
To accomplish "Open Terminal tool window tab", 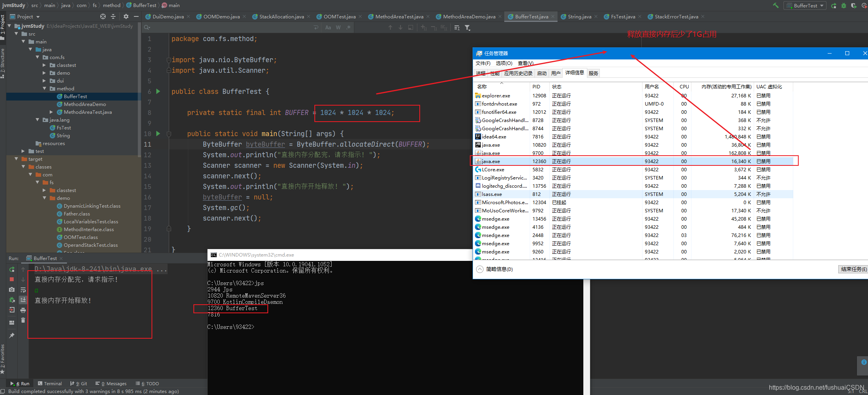I will pos(50,383).
